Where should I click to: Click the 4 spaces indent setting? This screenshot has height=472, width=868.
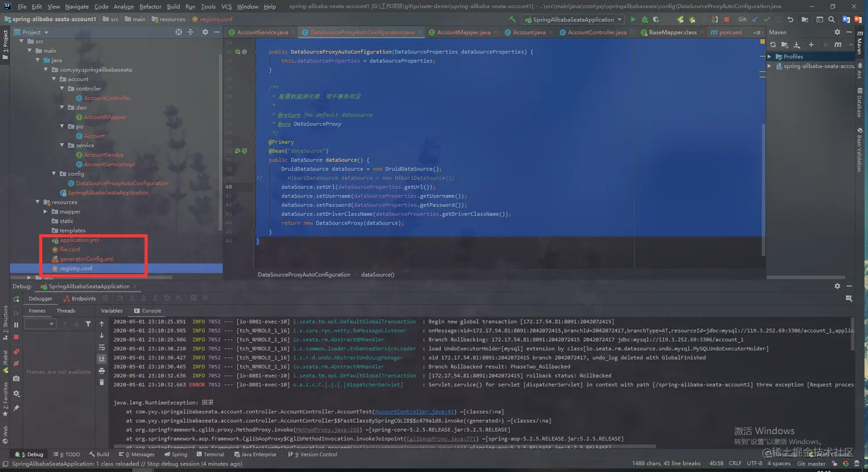click(x=778, y=464)
